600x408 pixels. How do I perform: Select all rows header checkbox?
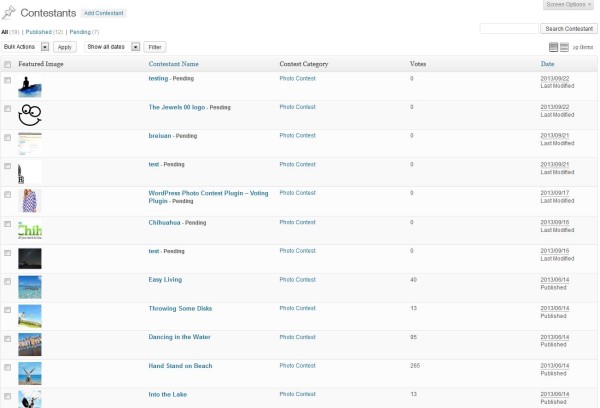click(x=8, y=64)
